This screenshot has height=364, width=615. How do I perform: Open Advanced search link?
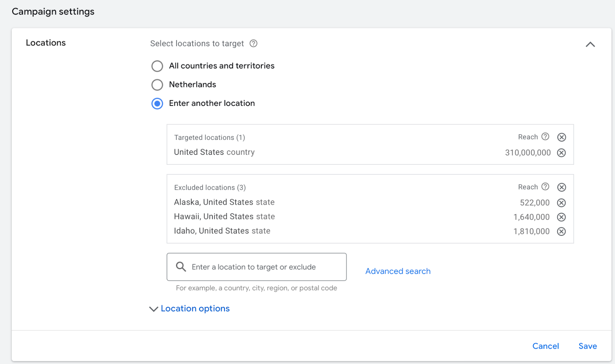tap(398, 271)
